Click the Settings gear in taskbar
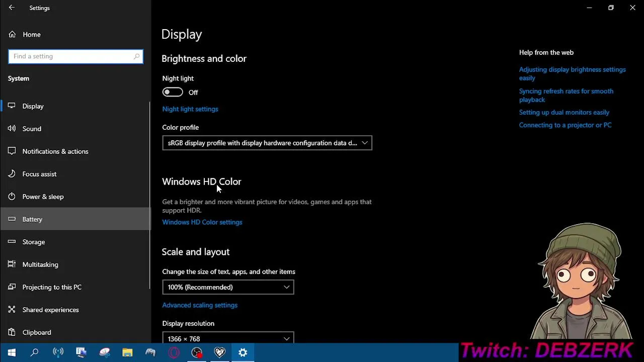 point(243,353)
